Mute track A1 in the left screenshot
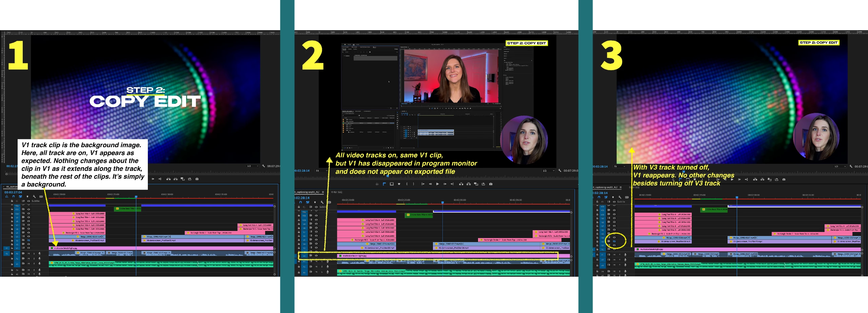 click(x=29, y=253)
